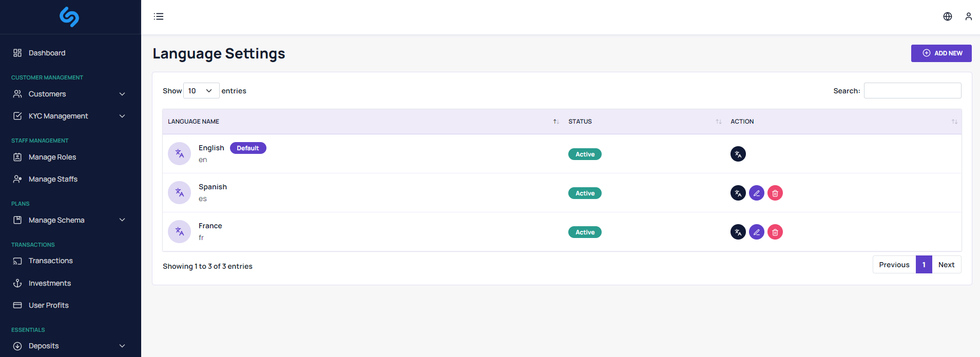Open the user profile icon

[968, 16]
